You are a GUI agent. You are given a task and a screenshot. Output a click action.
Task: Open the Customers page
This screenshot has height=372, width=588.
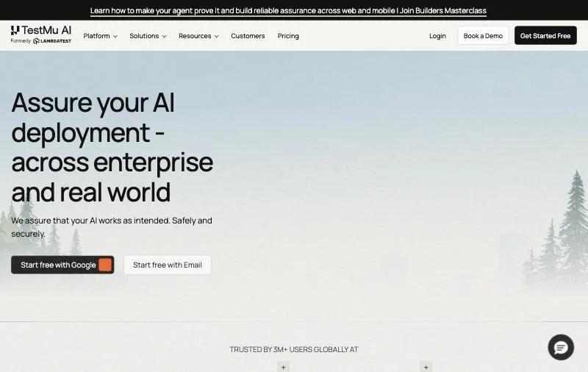(248, 36)
